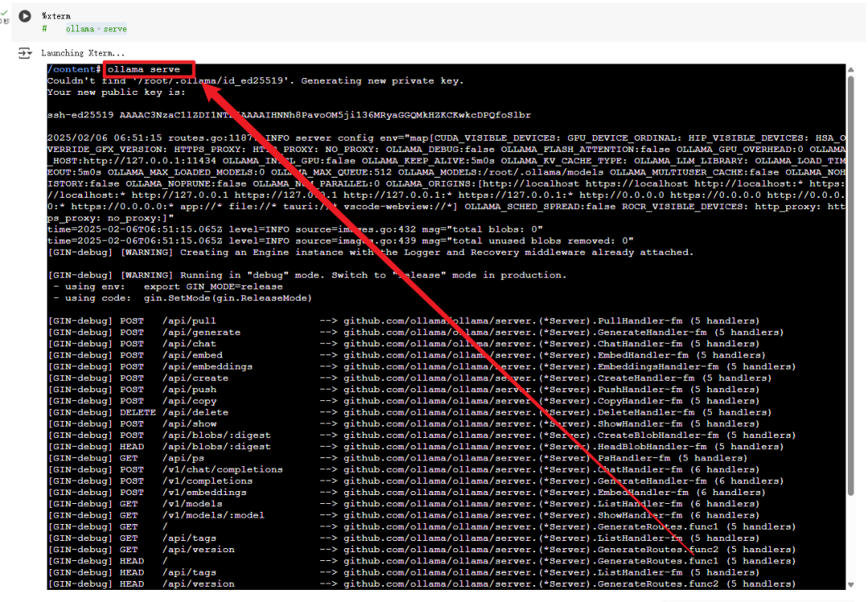
Task: Click the HEAD /api/version route row
Action: coord(422,584)
